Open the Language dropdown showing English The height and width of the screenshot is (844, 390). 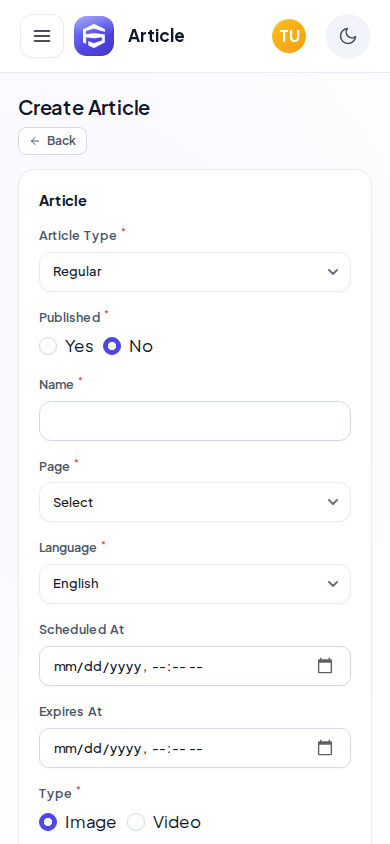(x=195, y=584)
